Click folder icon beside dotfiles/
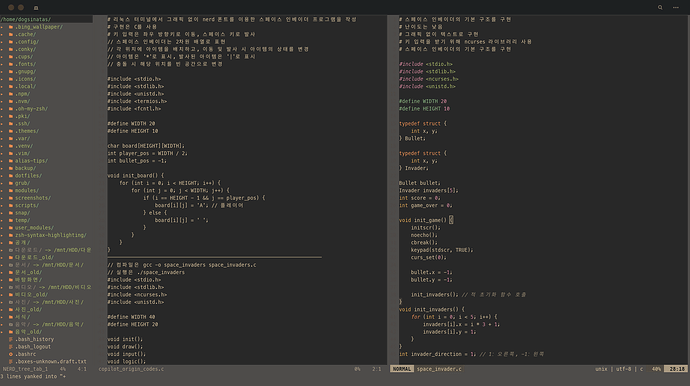The width and height of the screenshot is (690, 386). [11, 176]
